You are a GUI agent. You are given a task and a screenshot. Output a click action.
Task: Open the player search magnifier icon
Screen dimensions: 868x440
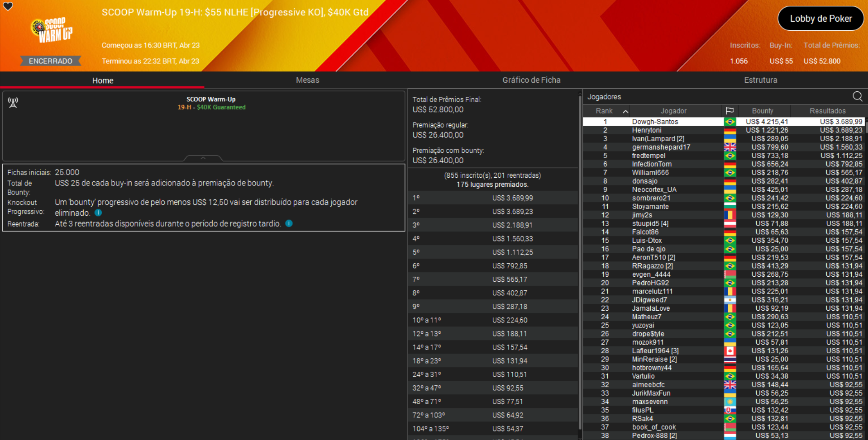(857, 96)
